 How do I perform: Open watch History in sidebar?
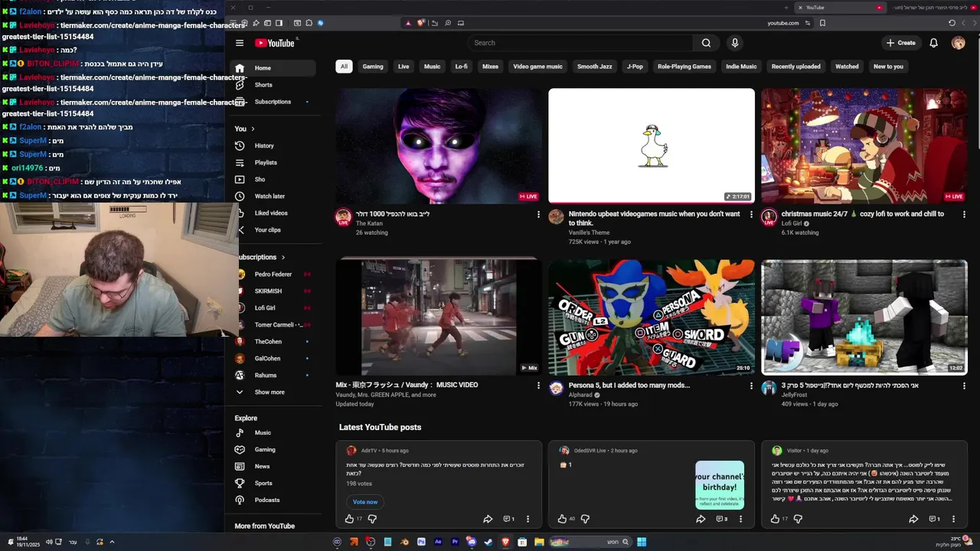pos(273,145)
